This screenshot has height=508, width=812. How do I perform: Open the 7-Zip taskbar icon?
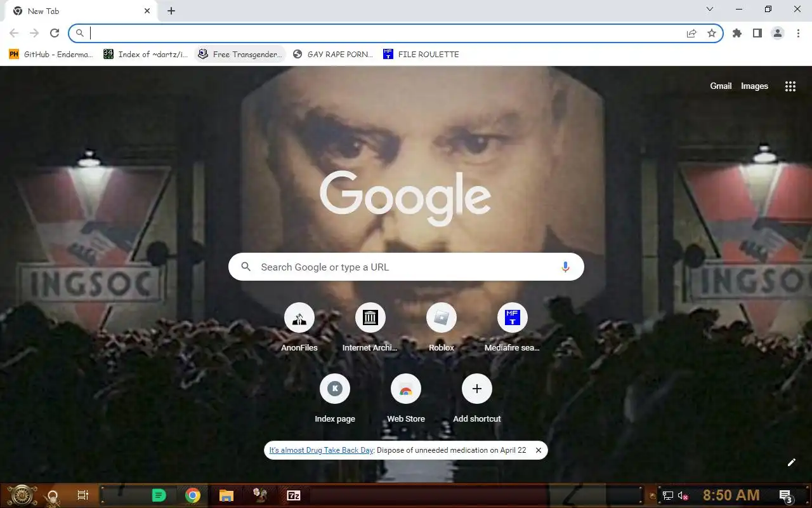294,495
